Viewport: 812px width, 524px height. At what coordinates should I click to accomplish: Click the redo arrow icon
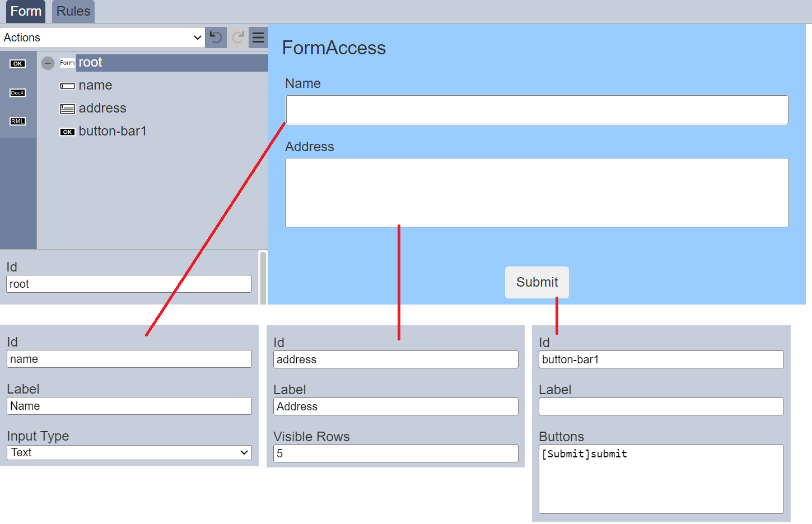click(x=237, y=38)
